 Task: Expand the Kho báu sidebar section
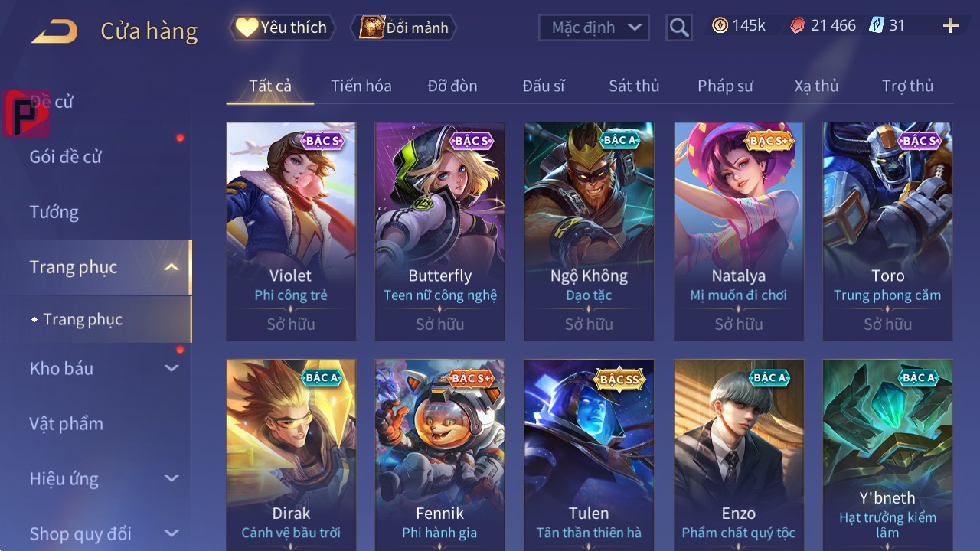click(x=171, y=368)
